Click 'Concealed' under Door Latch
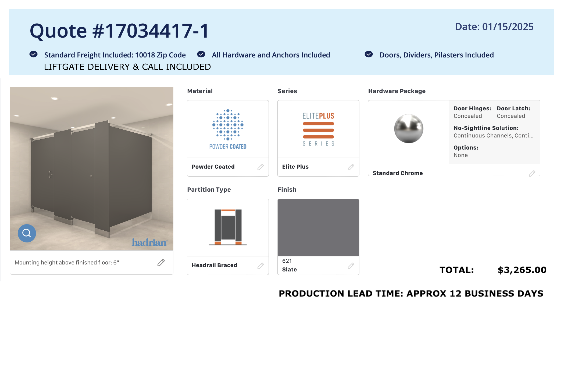The height and width of the screenshot is (392, 564). pyautogui.click(x=511, y=116)
